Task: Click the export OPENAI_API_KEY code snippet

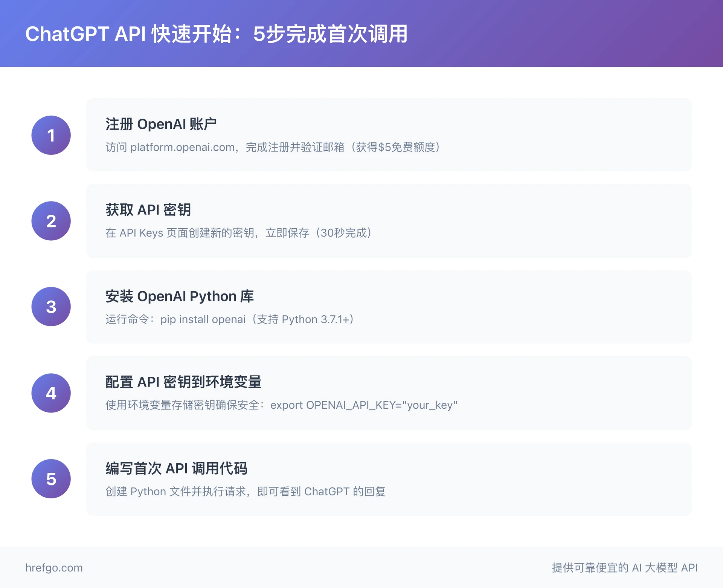Action: tap(363, 405)
